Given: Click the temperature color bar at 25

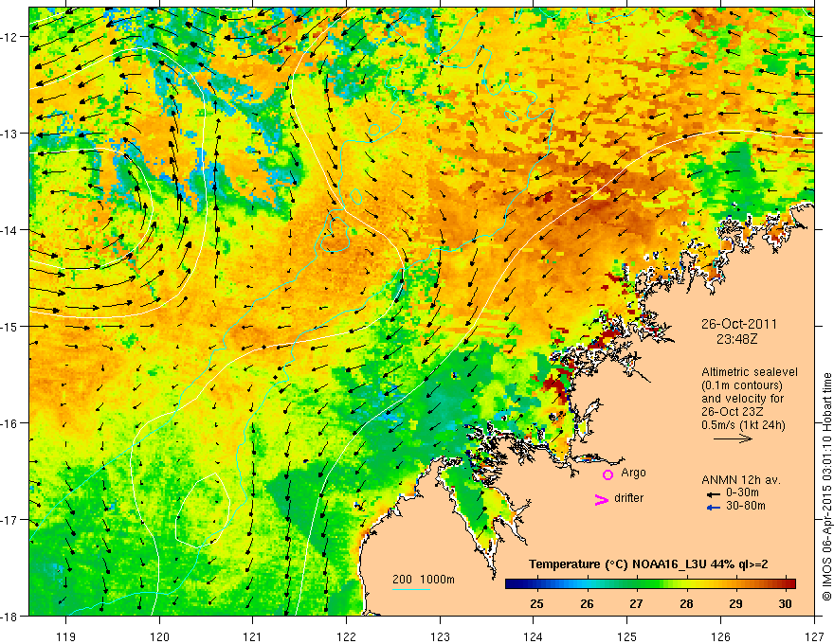Looking at the screenshot, I should click(x=536, y=584).
